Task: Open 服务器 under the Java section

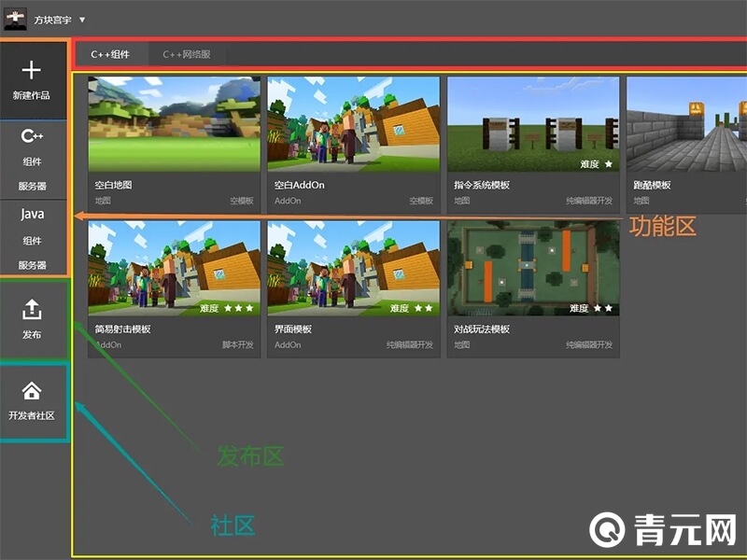Action: click(32, 265)
